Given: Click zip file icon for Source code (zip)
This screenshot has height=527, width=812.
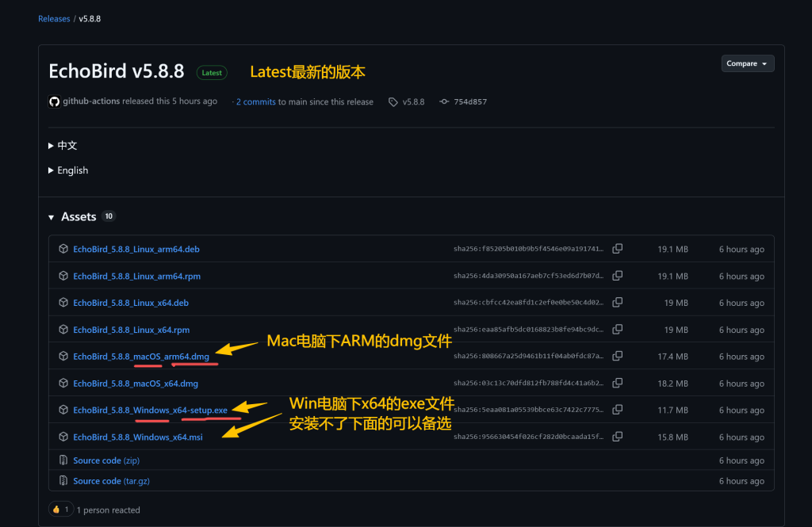Looking at the screenshot, I should pos(63,460).
